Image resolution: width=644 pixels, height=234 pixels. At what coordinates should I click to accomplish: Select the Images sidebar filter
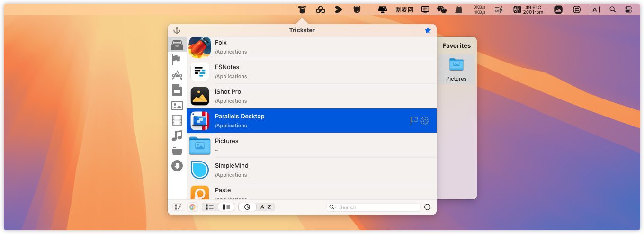(x=177, y=106)
